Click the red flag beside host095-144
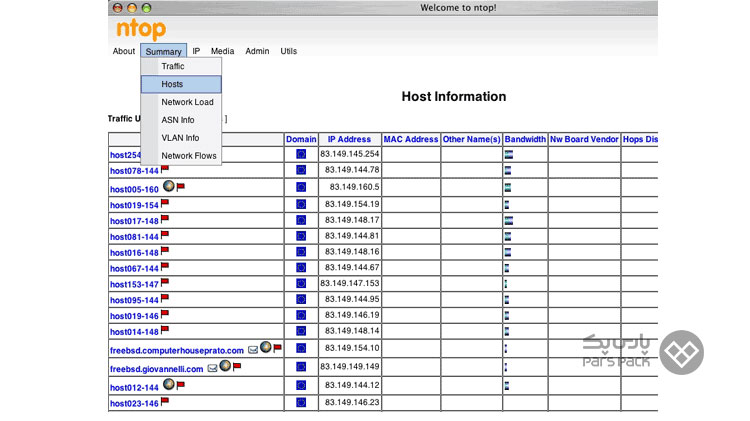Screen dimensions: 750x421 pyautogui.click(x=165, y=298)
